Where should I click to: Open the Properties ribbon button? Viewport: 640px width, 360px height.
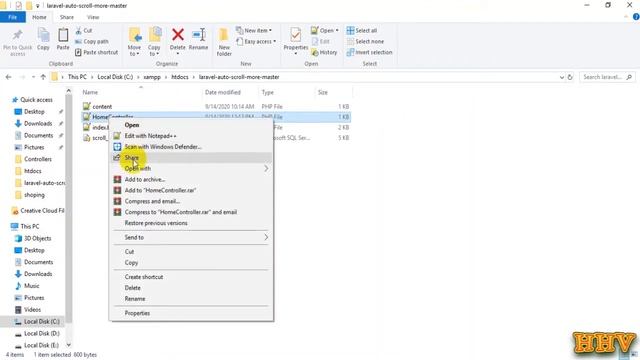[296, 41]
